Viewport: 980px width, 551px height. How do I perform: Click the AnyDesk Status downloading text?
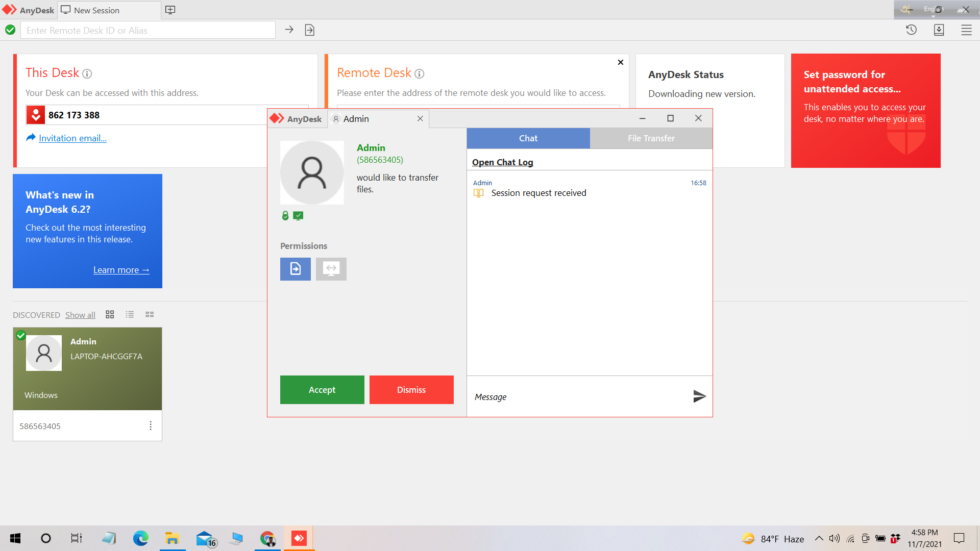[702, 94]
